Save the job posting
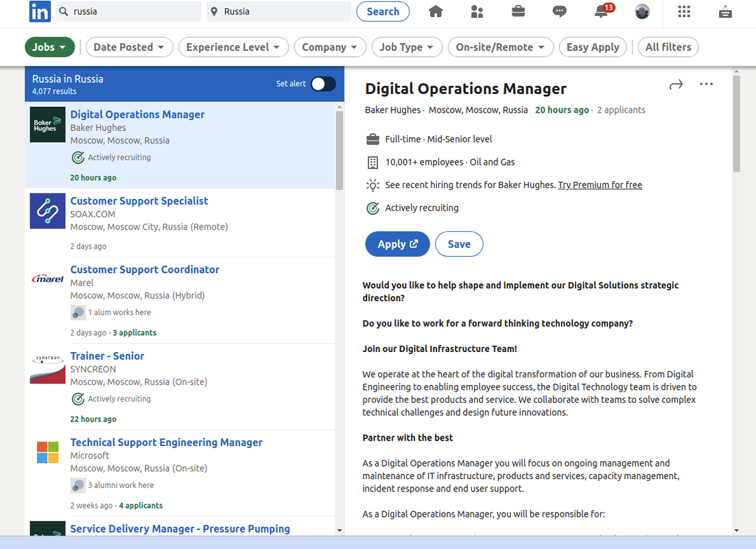 click(x=459, y=244)
